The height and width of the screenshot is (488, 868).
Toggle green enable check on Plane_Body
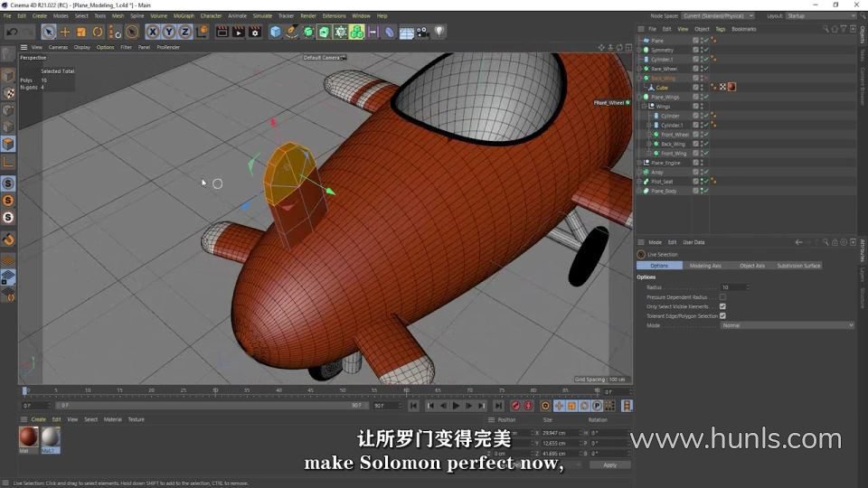pos(706,191)
